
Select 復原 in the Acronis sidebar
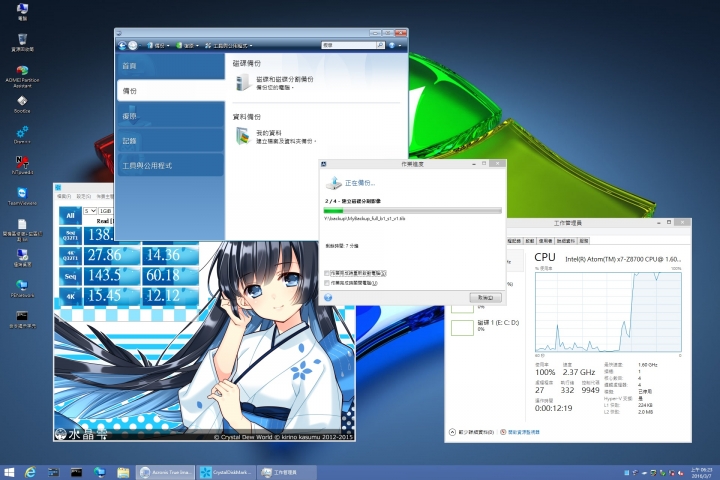click(170, 116)
